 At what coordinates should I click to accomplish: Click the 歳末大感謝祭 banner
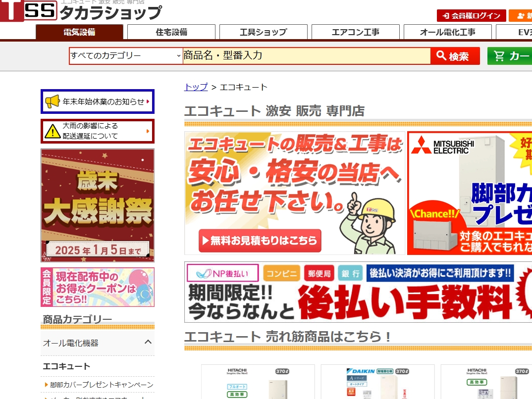coord(98,205)
